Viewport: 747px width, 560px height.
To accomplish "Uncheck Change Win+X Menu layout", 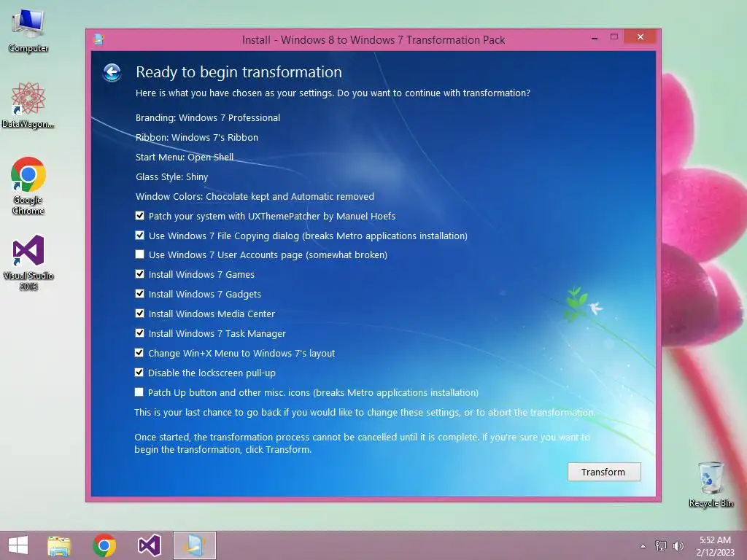I will click(x=139, y=353).
